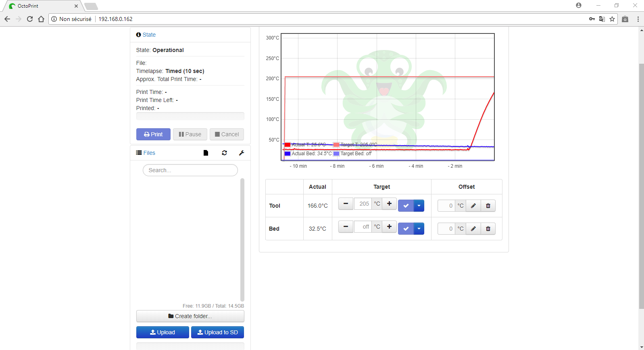Click the Bed offset field
The width and height of the screenshot is (644, 350).
pos(446,229)
